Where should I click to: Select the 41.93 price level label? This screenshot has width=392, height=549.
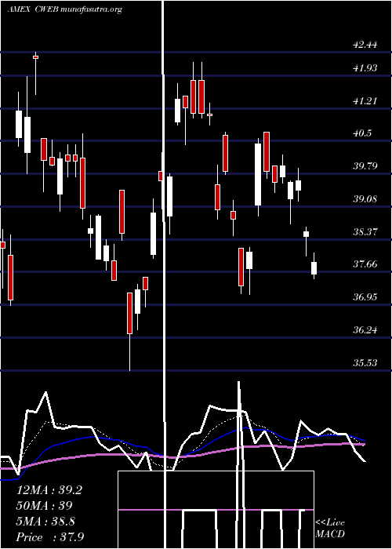(365, 68)
